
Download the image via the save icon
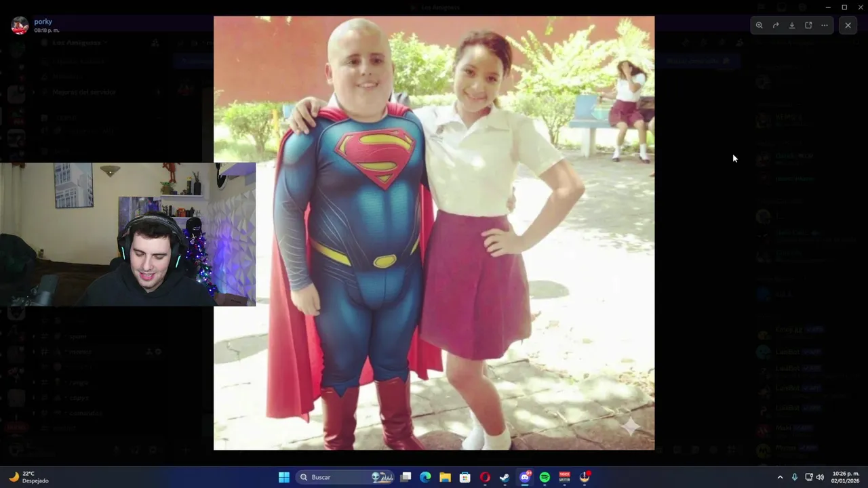point(792,25)
